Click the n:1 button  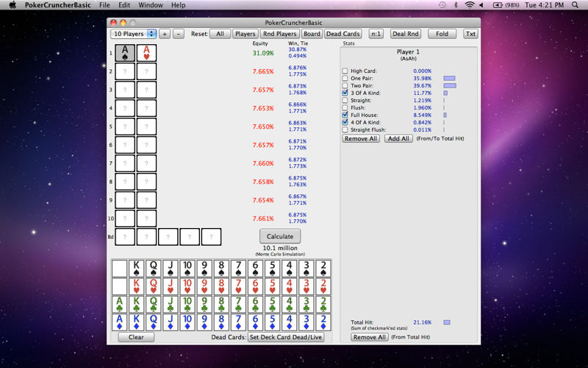click(x=376, y=34)
